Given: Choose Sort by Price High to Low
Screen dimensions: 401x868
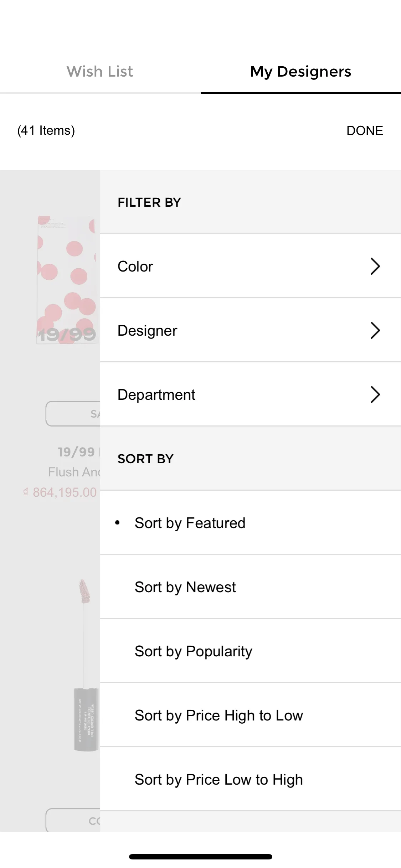Looking at the screenshot, I should (251, 715).
